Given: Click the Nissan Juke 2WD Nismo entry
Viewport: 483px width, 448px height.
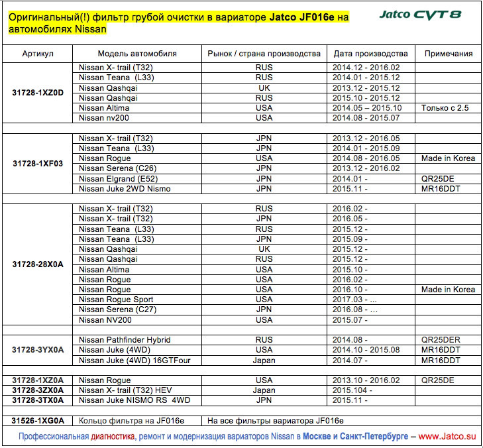Looking at the screenshot, I should pos(125,189).
